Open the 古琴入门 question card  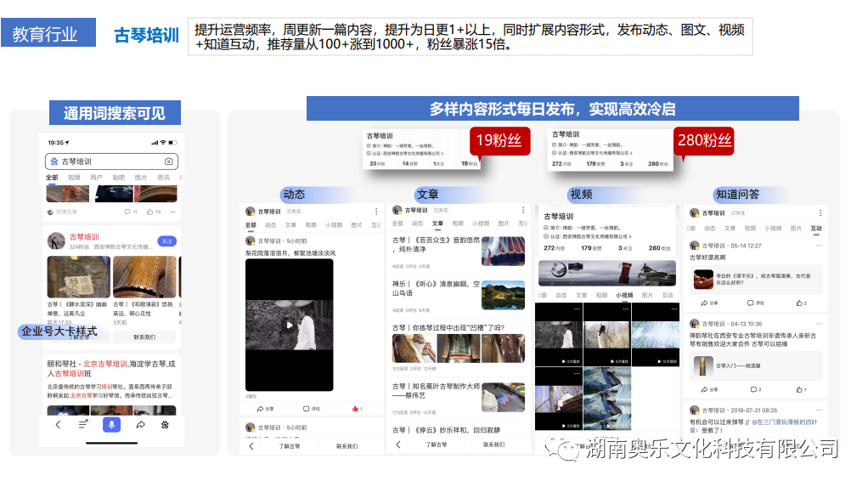tap(756, 366)
